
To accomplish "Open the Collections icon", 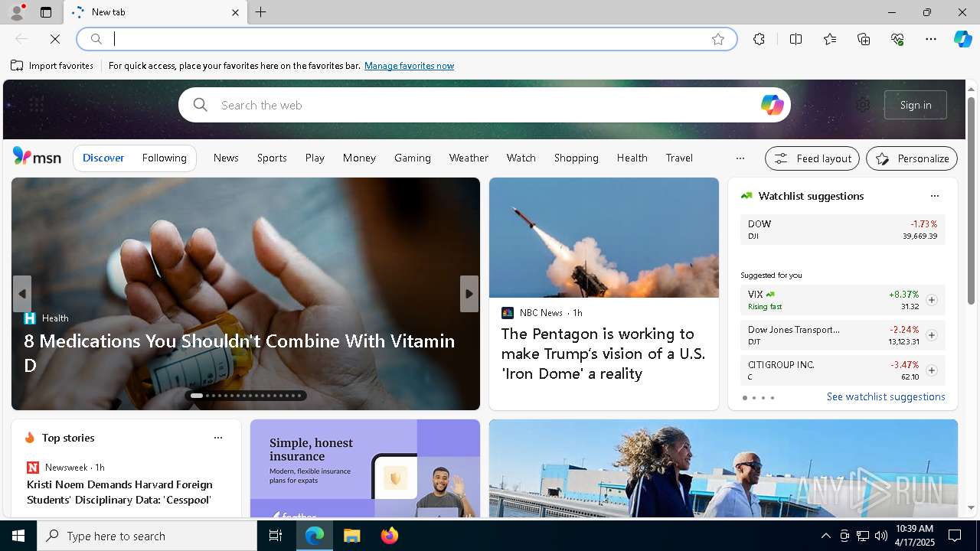I will coord(864,39).
